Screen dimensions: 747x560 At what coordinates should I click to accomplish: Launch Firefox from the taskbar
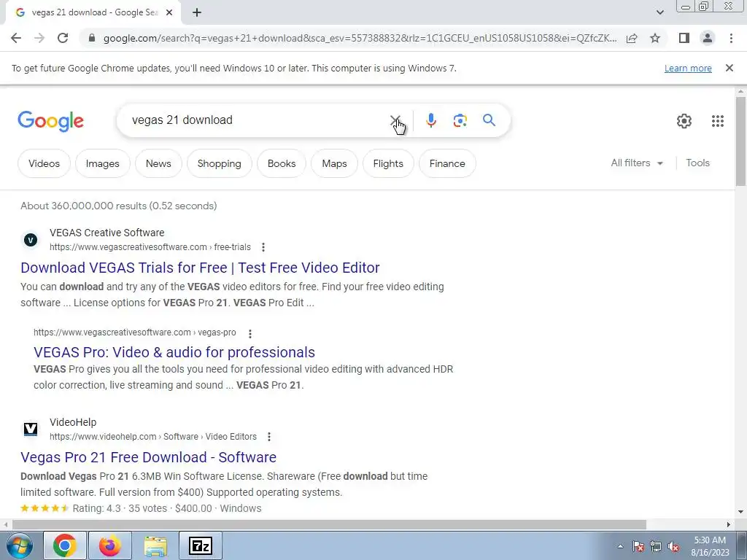click(x=109, y=545)
